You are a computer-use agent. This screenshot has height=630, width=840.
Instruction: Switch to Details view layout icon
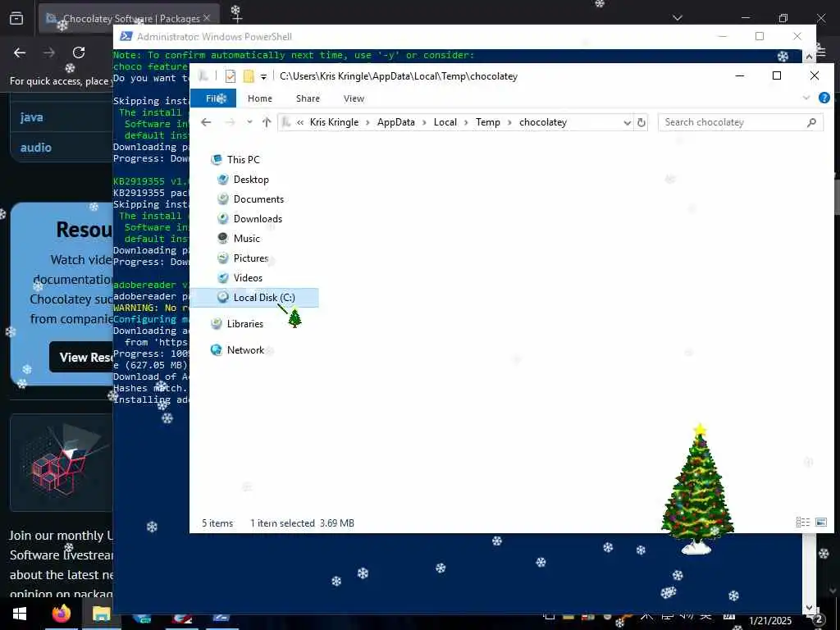click(802, 523)
